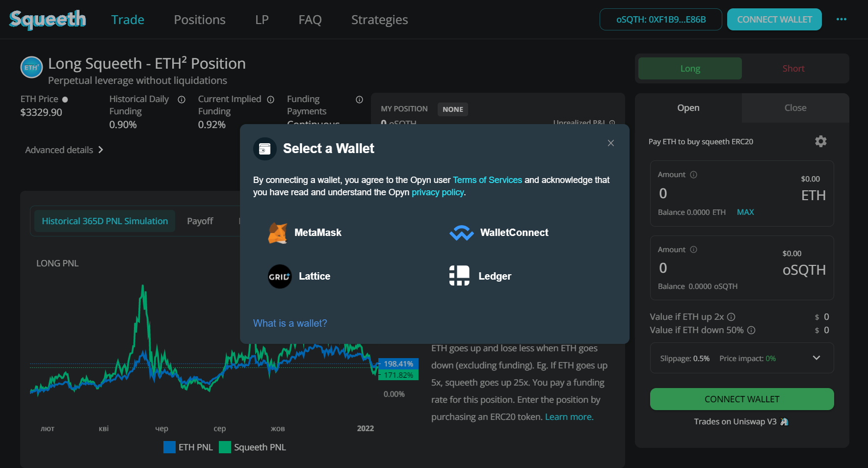
Task: Click the Value if ETH up 2x info icon
Action: pos(731,317)
